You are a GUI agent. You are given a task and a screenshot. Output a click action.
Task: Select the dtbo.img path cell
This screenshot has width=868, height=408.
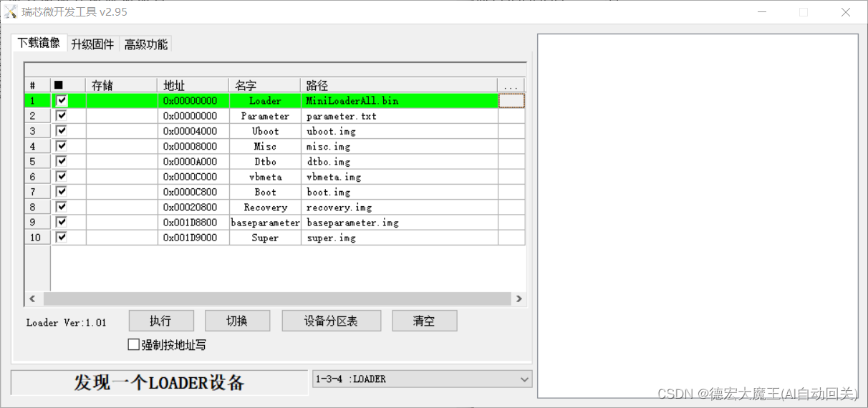(x=400, y=162)
